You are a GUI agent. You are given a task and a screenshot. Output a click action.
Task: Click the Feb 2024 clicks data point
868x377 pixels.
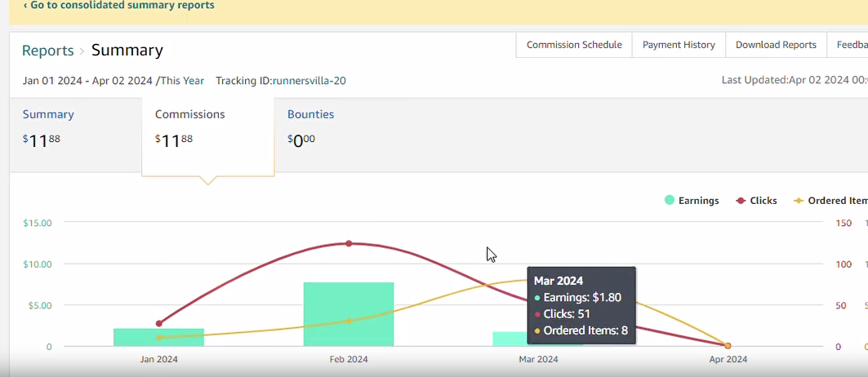click(349, 244)
